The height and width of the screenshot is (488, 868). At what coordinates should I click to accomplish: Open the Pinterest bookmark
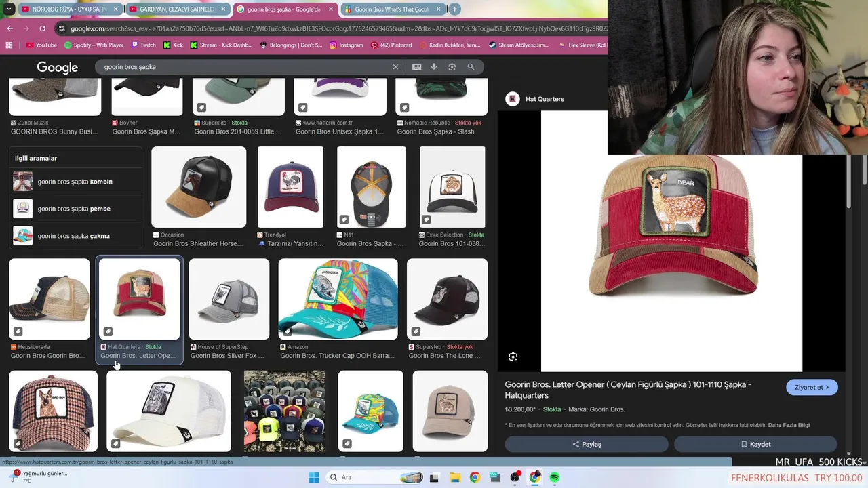click(391, 45)
